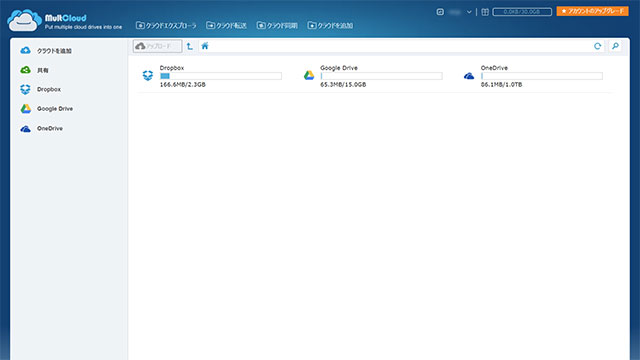The height and width of the screenshot is (360, 640).
Task: Click the blurred account name in header
Action: pyautogui.click(x=455, y=12)
